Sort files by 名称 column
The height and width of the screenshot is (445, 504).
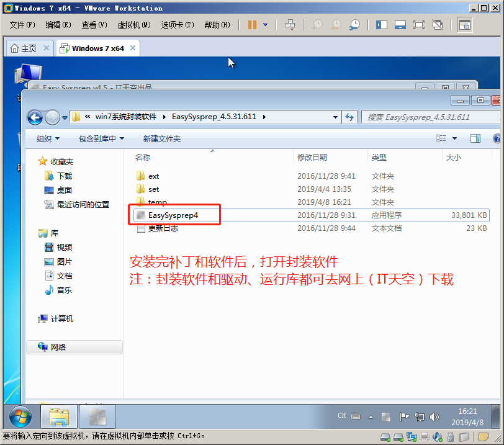[x=143, y=158]
